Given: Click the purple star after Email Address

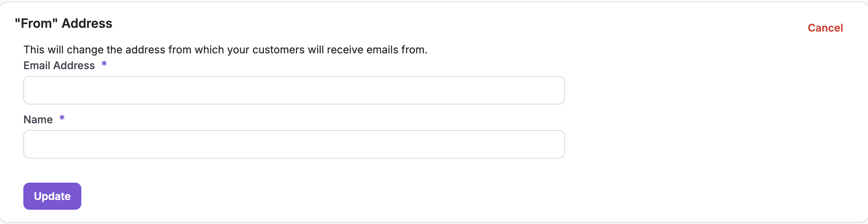Looking at the screenshot, I should [x=104, y=64].
